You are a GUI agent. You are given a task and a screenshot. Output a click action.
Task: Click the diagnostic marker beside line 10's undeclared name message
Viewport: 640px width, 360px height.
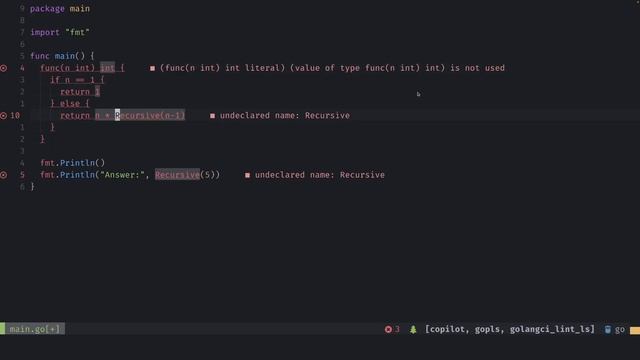pyautogui.click(x=212, y=116)
